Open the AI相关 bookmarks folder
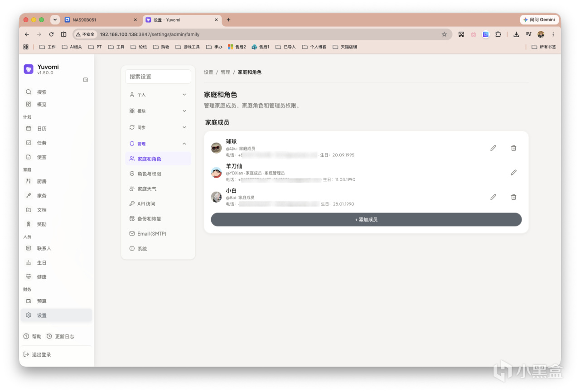 pyautogui.click(x=72, y=47)
